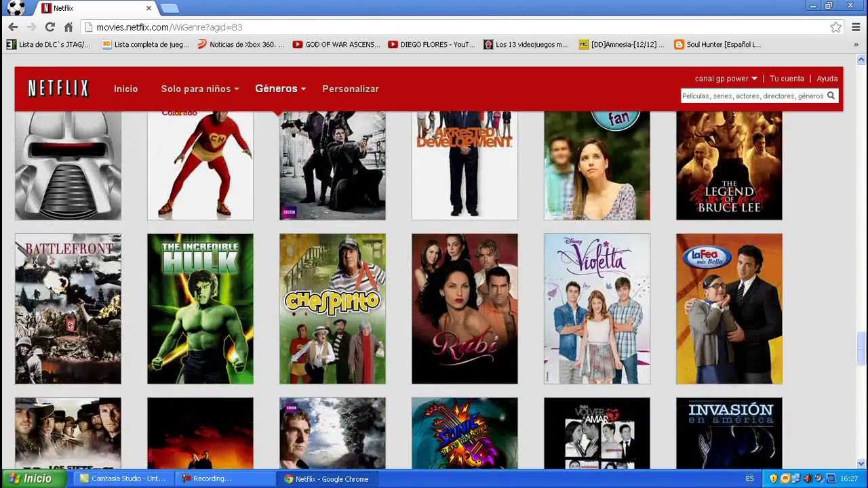The width and height of the screenshot is (868, 488).
Task: Reload the Netflix page
Action: click(50, 27)
